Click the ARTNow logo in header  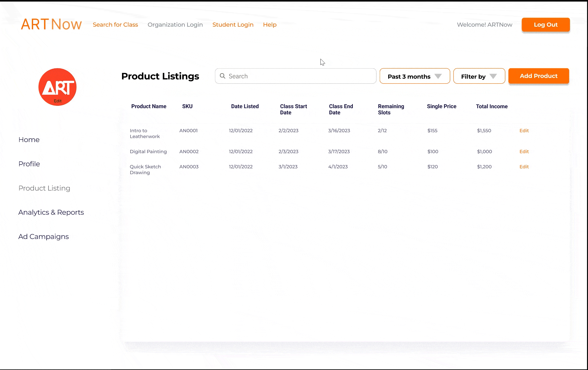coord(51,24)
